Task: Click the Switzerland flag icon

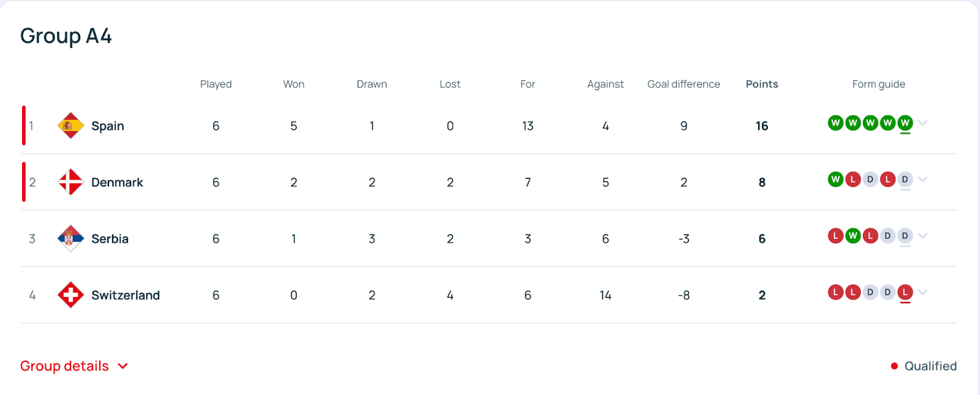Action: tap(70, 295)
